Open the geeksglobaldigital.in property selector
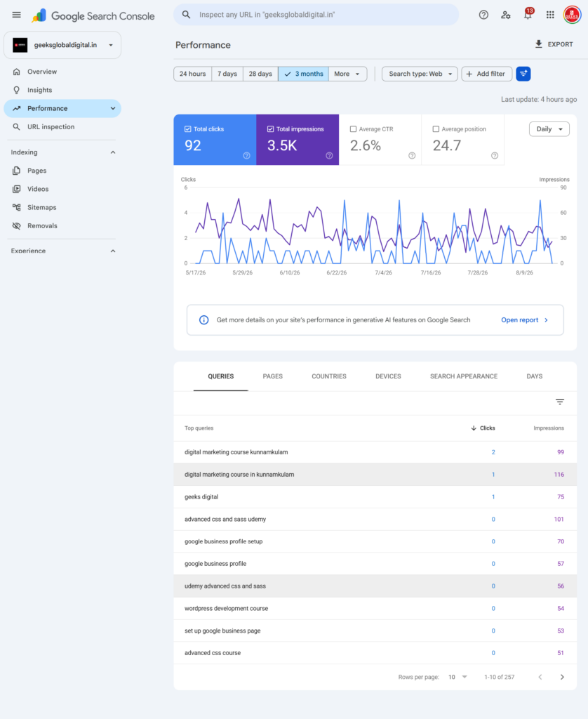This screenshot has height=719, width=588. pyautogui.click(x=62, y=45)
